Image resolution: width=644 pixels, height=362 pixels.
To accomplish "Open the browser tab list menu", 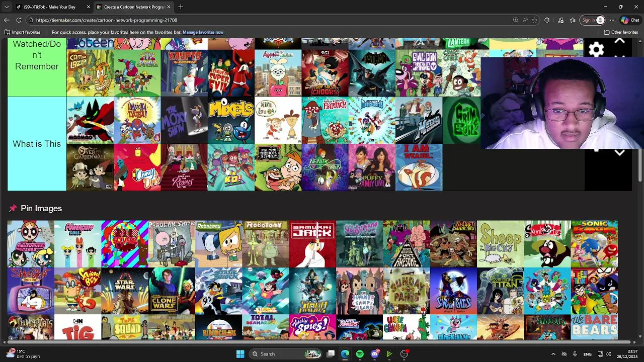I will [7, 7].
